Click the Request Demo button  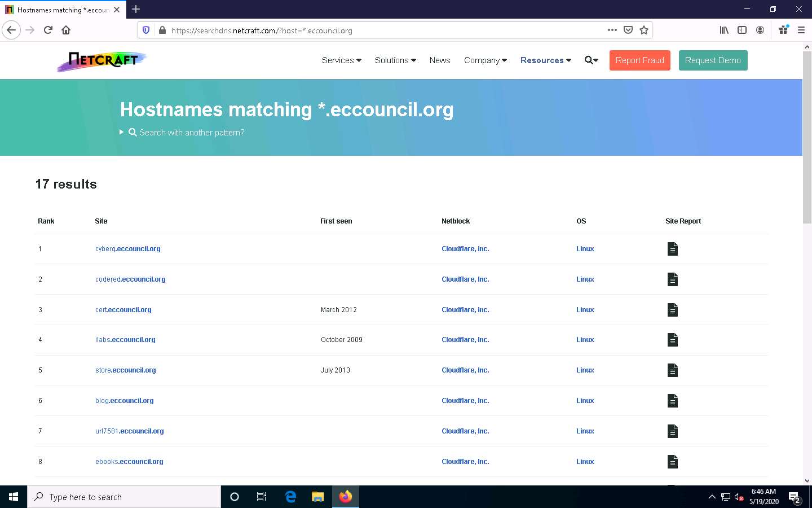tap(713, 60)
